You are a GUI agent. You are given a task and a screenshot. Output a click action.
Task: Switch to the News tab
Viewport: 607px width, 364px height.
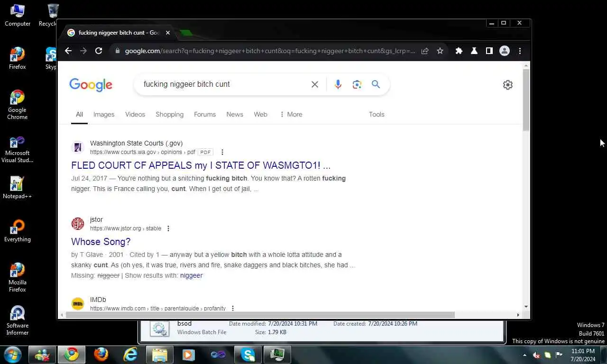click(235, 114)
